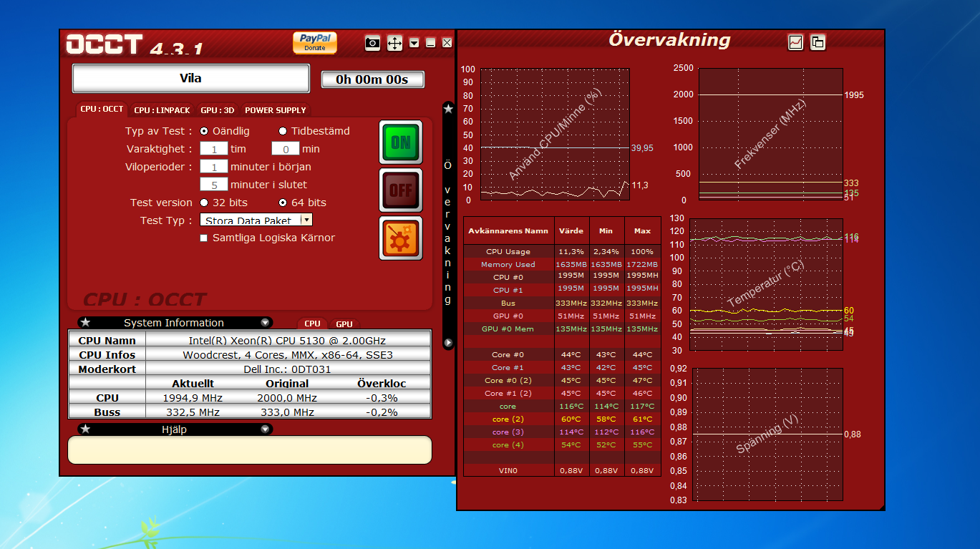Click the PayPal Donate button

314,43
